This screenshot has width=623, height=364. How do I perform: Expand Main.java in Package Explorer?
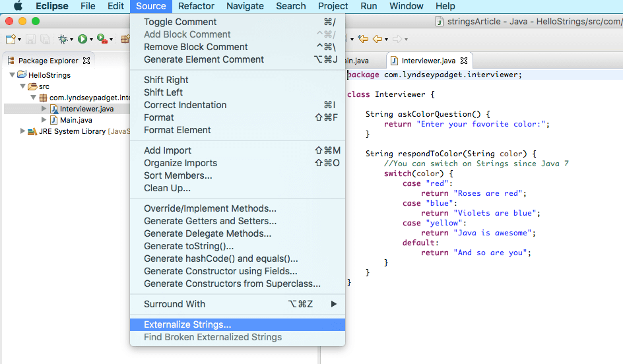pos(44,119)
